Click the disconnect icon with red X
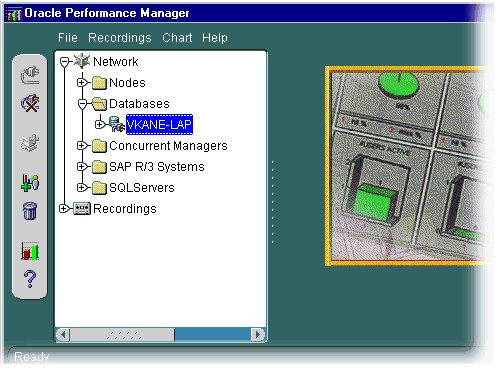Image resolution: width=498 pixels, height=375 pixels. tap(30, 103)
